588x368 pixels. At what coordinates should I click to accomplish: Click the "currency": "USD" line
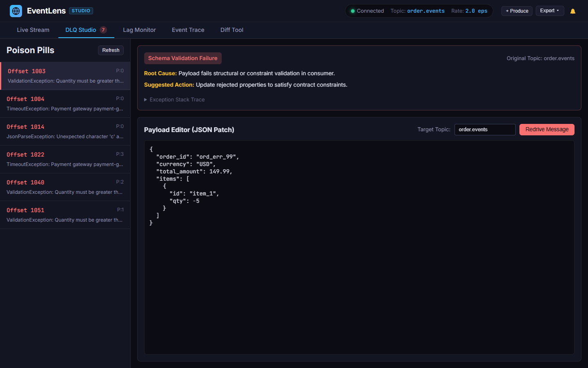186,164
